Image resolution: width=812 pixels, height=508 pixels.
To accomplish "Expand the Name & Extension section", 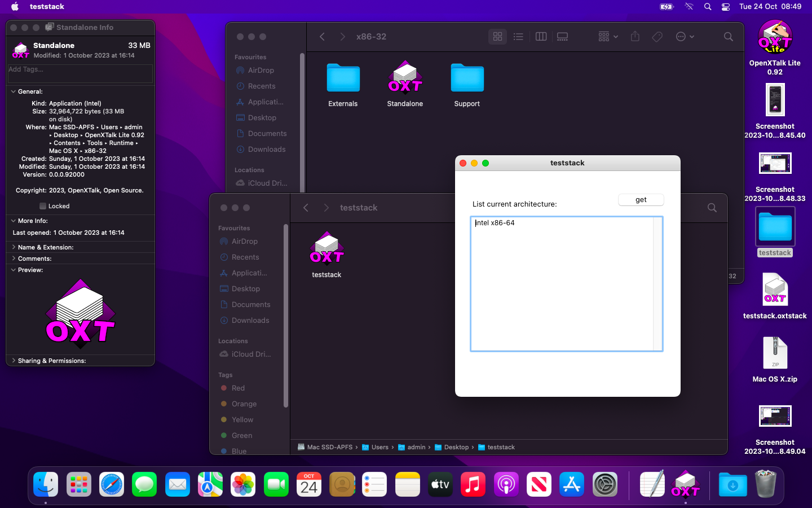I will pyautogui.click(x=14, y=247).
